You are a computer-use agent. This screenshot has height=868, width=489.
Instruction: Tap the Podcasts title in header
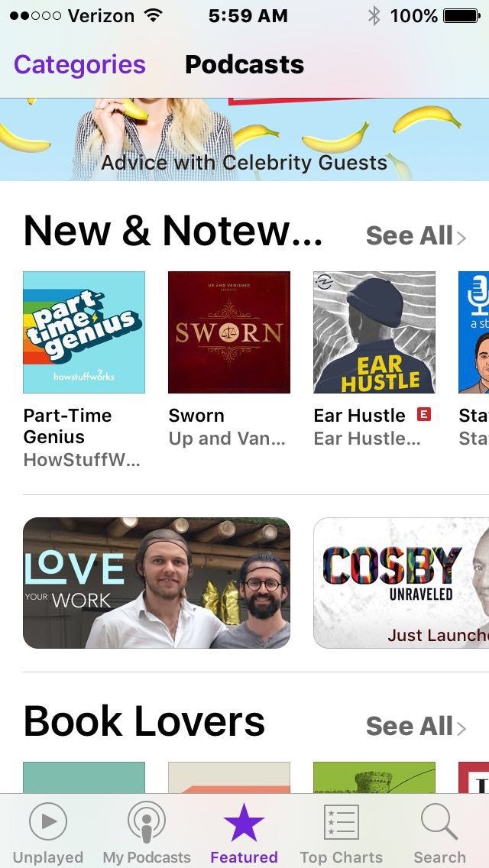(244, 65)
